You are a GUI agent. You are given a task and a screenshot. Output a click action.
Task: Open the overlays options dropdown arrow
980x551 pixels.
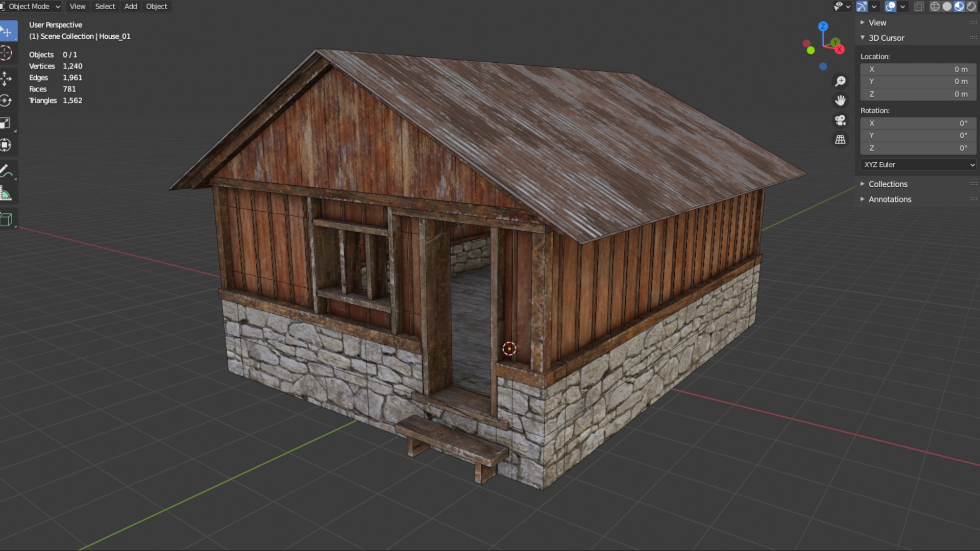point(902,6)
